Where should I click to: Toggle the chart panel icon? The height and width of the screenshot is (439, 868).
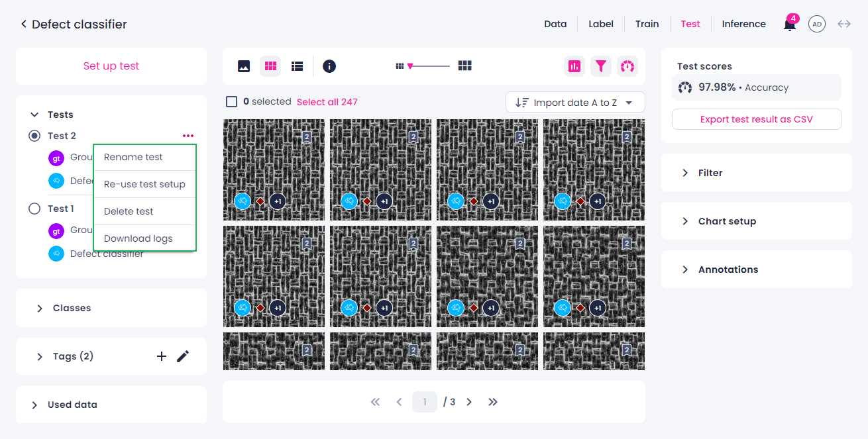tap(574, 66)
